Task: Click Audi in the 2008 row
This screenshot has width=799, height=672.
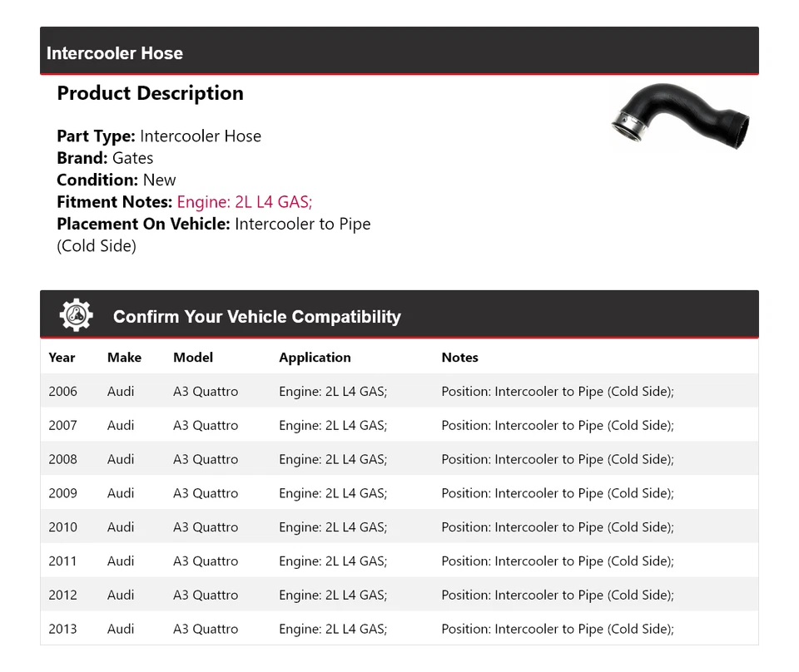Action: point(121,460)
